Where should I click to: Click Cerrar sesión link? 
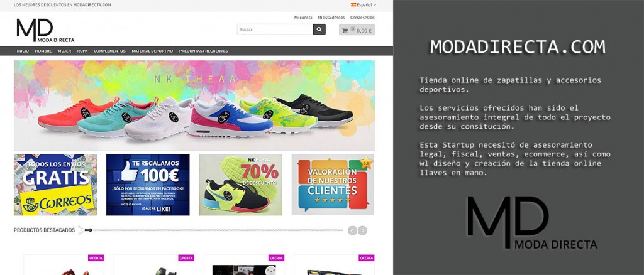362,18
